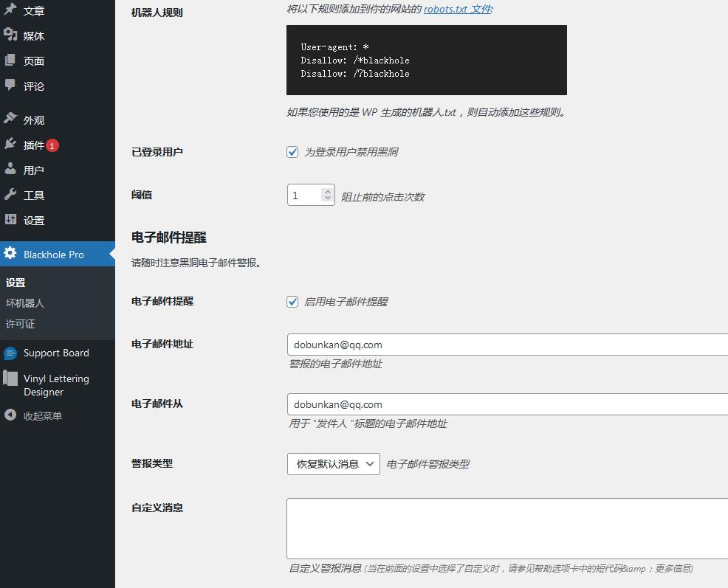The width and height of the screenshot is (728, 588).
Task: Click the Posts pushpin icon in sidebar
Action: tap(10, 10)
